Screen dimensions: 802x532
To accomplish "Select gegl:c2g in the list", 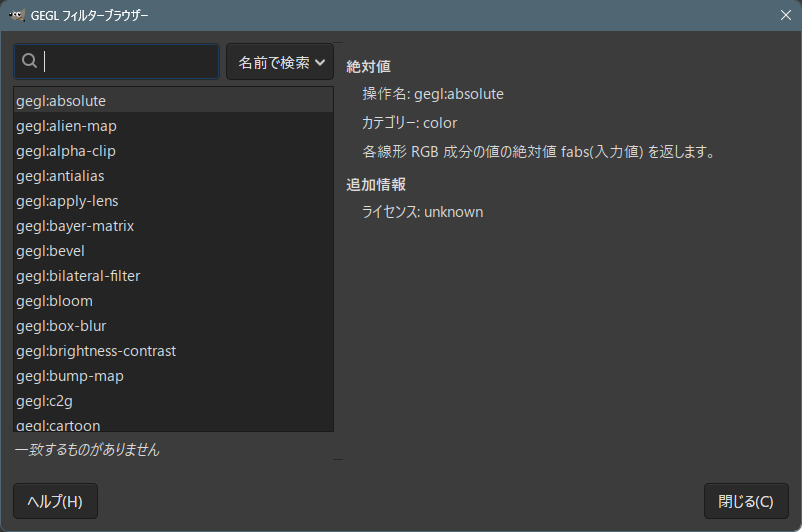I will [x=45, y=401].
